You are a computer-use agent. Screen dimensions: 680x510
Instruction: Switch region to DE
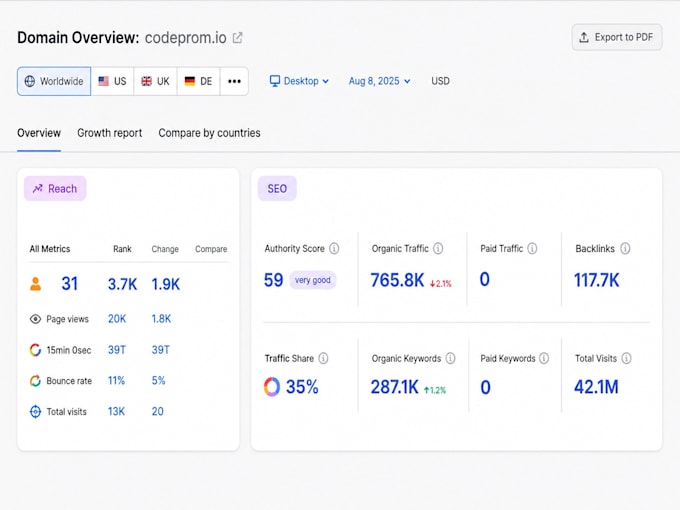pyautogui.click(x=198, y=81)
